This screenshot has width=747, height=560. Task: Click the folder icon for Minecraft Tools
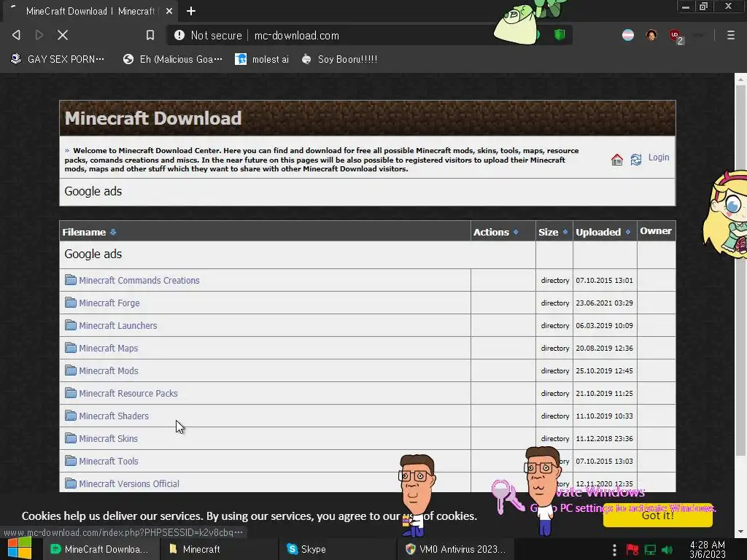[71, 461]
